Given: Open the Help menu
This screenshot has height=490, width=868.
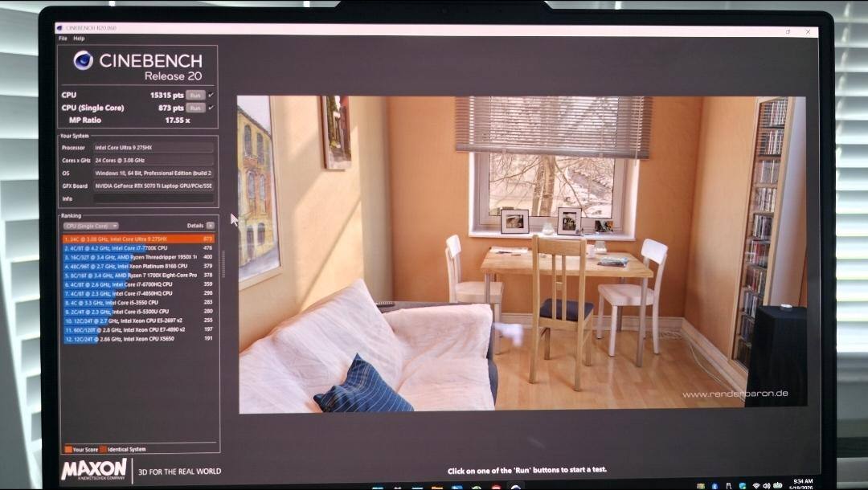Looking at the screenshot, I should tap(79, 39).
